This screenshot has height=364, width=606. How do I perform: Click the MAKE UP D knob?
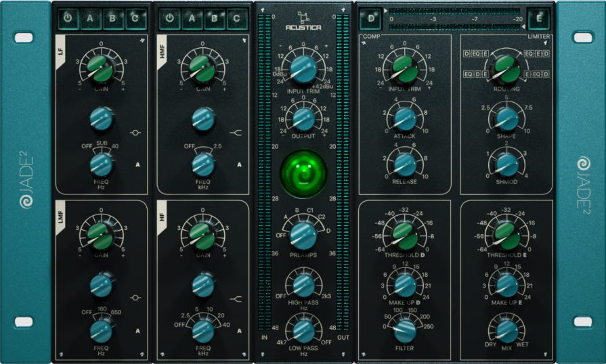[x=405, y=286]
